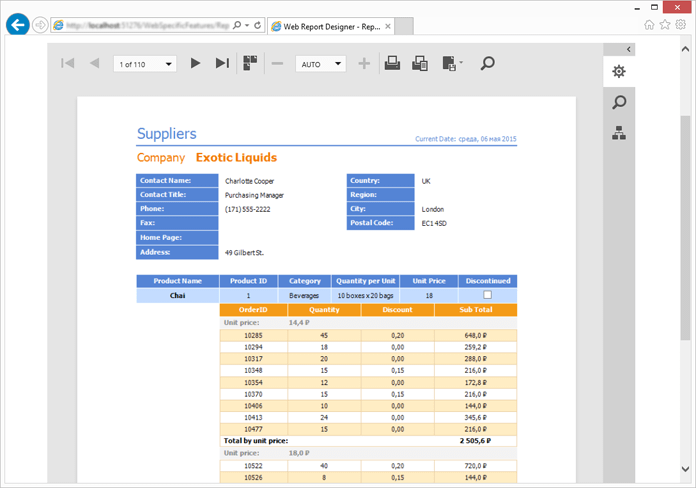Viewport: 696px width, 488px height.
Task: Toggle multipage view mode
Action: [249, 63]
